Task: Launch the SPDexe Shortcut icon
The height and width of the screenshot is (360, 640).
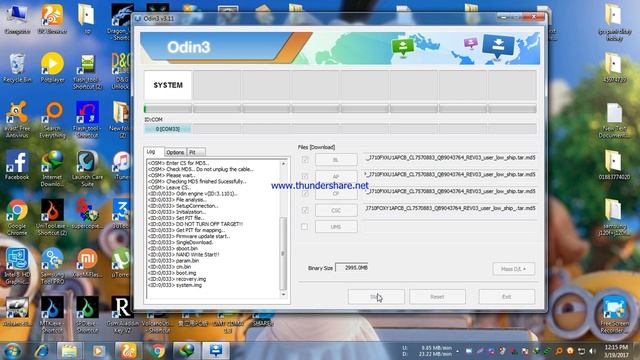Action: [87, 315]
